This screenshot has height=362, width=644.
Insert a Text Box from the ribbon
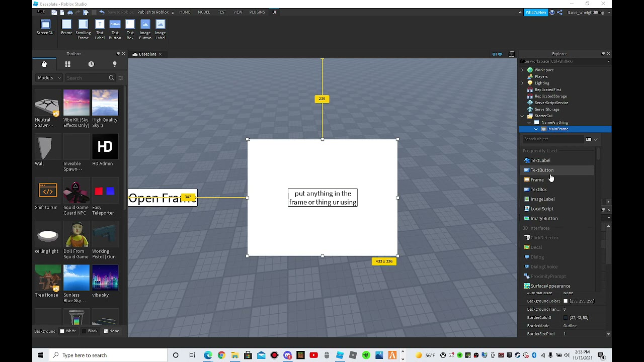coord(130,30)
